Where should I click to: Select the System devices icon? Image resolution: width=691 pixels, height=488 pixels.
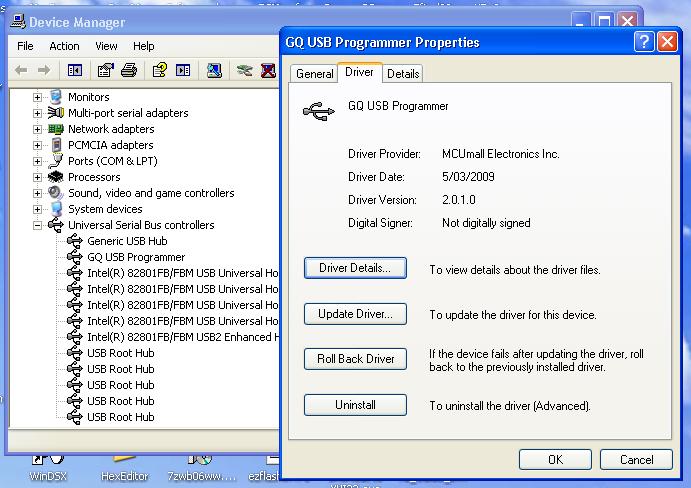click(x=56, y=209)
